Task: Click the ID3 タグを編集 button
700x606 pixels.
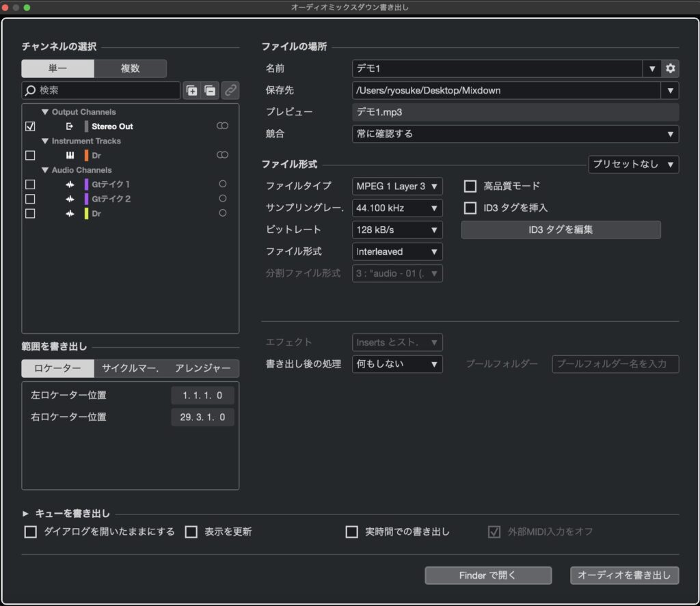Action: click(561, 230)
